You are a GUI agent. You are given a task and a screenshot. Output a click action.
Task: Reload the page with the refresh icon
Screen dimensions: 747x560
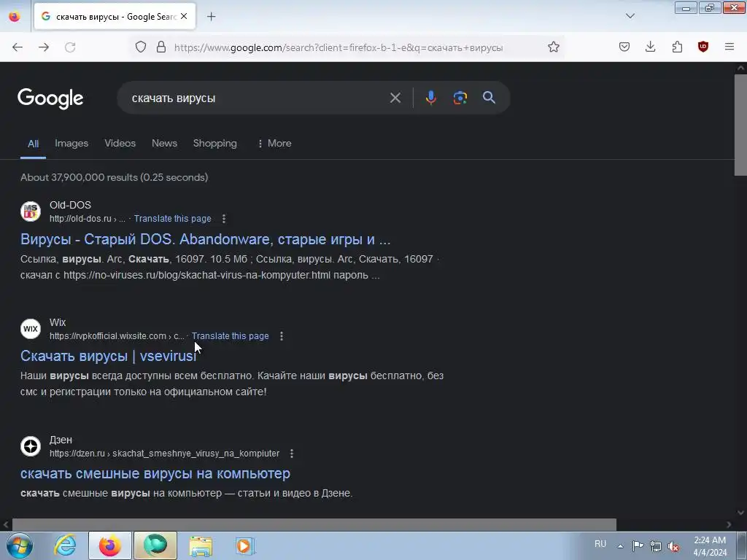click(x=70, y=47)
